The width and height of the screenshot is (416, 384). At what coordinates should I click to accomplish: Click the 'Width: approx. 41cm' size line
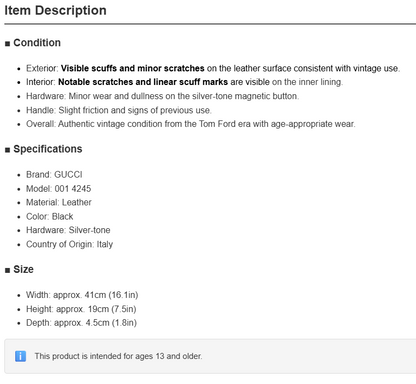point(82,295)
